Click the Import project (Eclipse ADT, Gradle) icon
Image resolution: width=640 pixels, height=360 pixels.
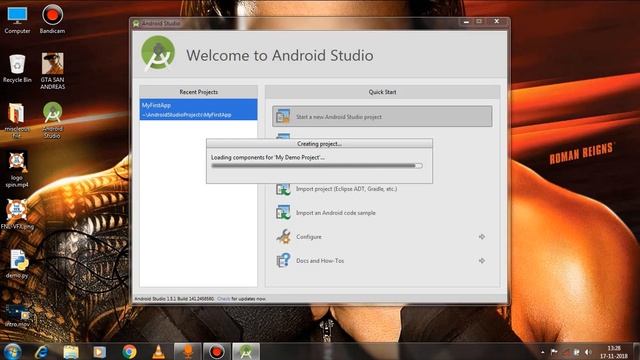pos(283,189)
